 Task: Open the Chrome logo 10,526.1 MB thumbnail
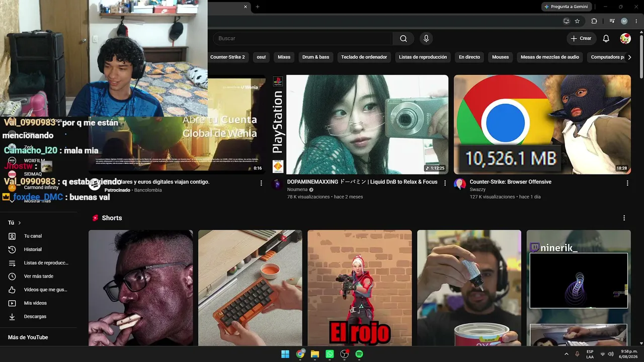[542, 125]
